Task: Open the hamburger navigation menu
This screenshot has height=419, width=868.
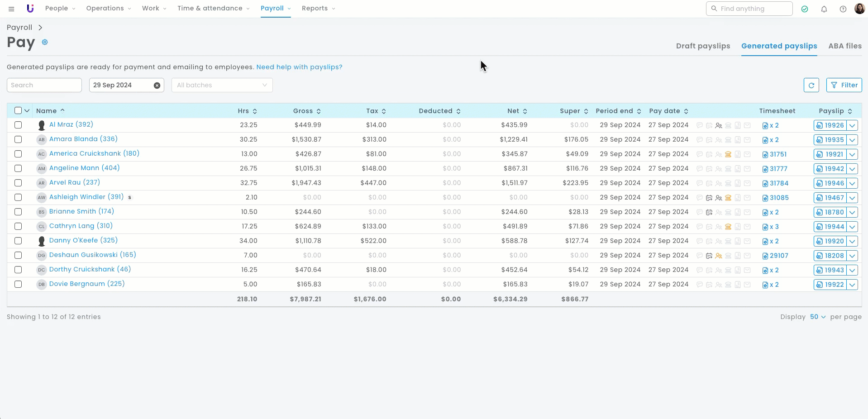Action: [x=11, y=9]
